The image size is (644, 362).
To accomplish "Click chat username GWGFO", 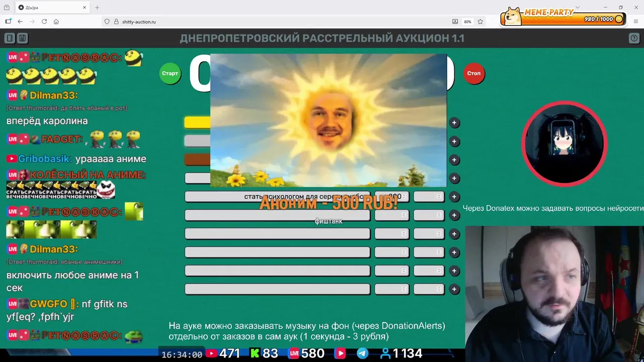I will tap(48, 304).
